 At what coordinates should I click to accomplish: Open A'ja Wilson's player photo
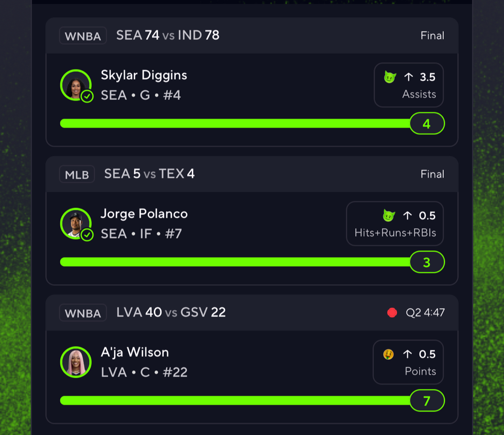point(76,362)
